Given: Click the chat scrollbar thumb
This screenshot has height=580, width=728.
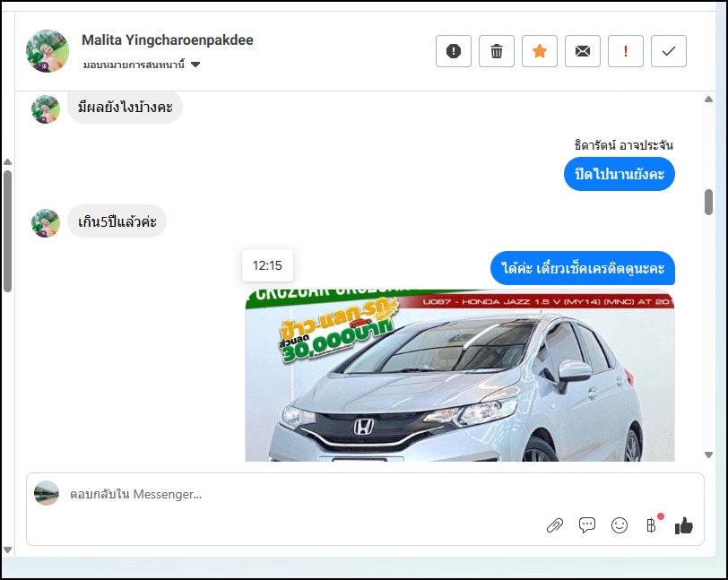Looking at the screenshot, I should (708, 202).
